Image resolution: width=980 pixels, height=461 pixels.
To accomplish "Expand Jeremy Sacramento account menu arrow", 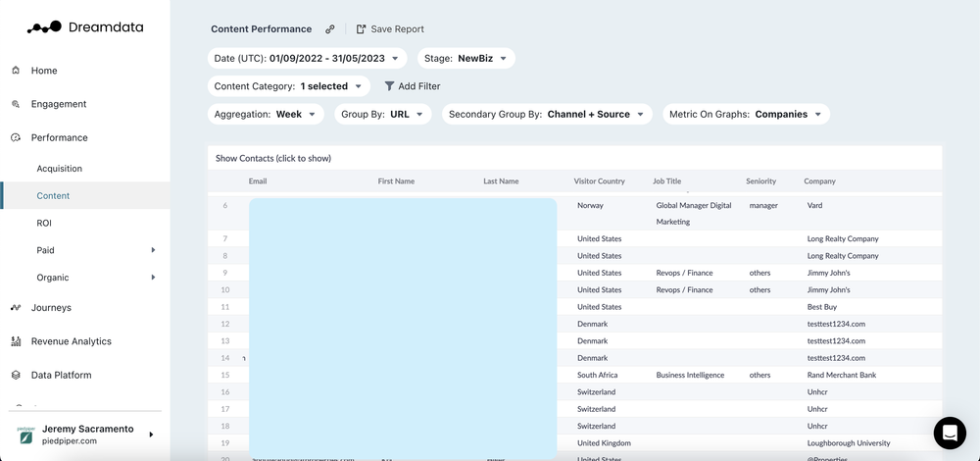I will click(151, 435).
